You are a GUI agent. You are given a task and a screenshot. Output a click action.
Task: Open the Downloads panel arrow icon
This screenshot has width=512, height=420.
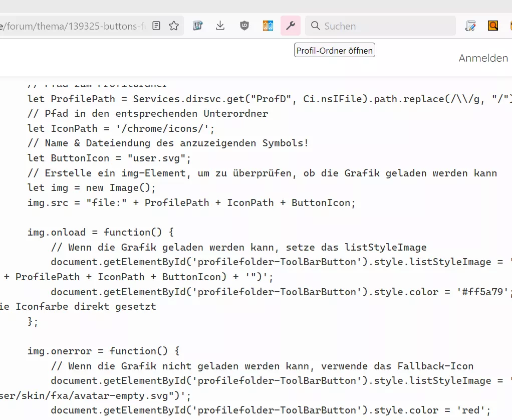[x=220, y=26]
